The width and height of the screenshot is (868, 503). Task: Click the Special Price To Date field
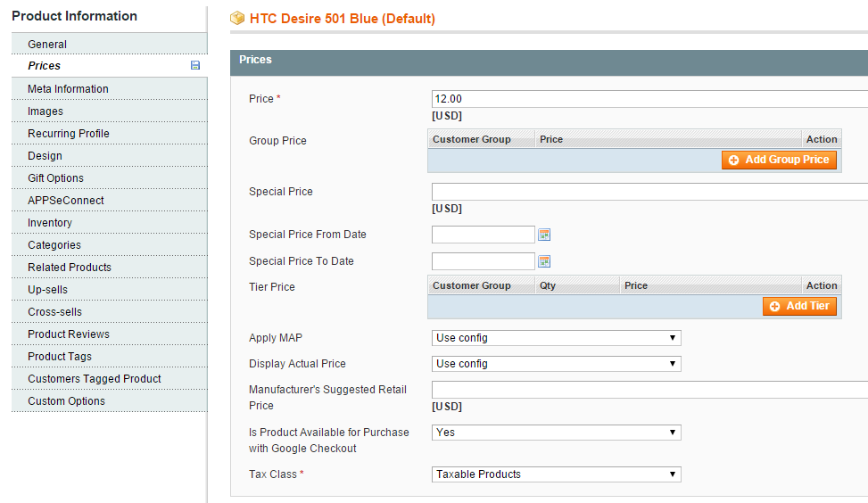point(484,261)
